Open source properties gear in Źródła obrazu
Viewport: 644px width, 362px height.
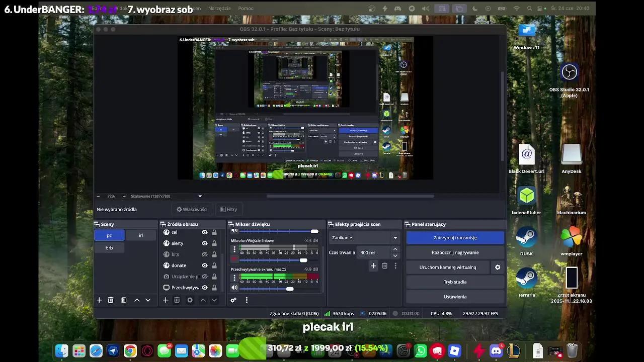(190, 300)
